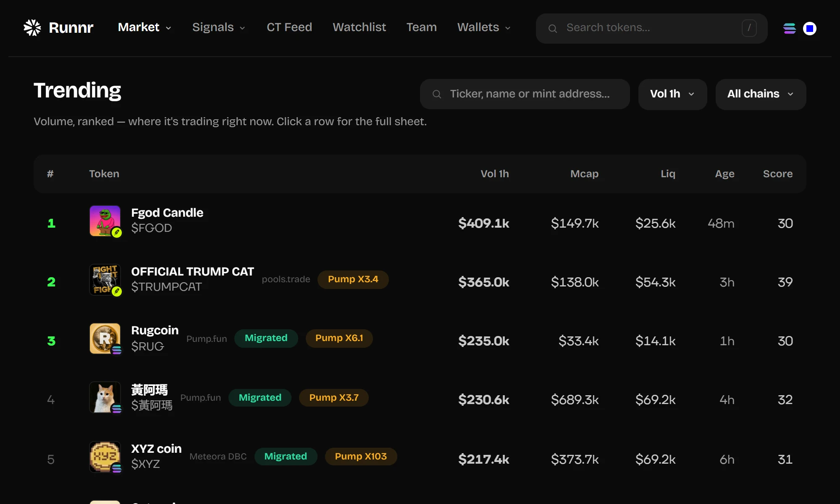Click the slash shortcut key badge
This screenshot has width=840, height=504.
(x=749, y=28)
